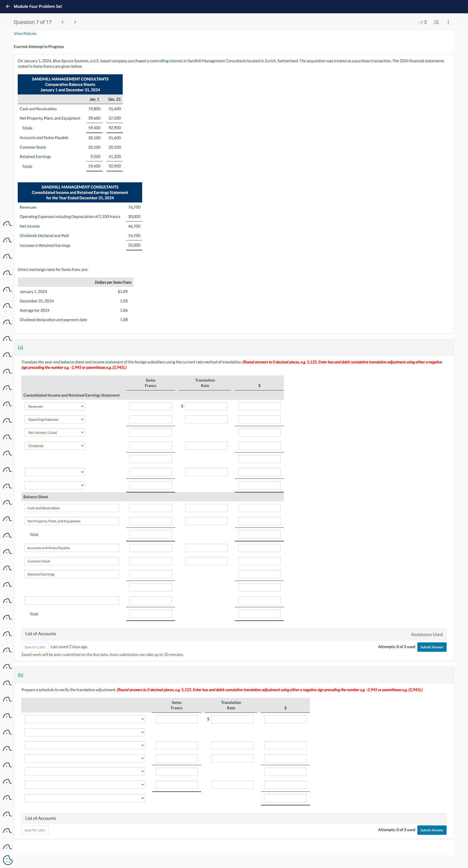Screen dimensions: 468x868
Task: Click Cash and Receivables Swiss Francs input
Action: tap(151, 508)
